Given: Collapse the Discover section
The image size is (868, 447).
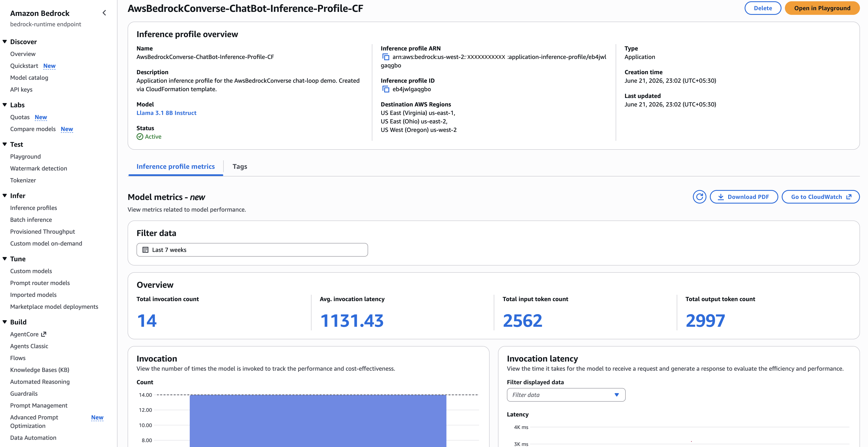Looking at the screenshot, I should (5, 42).
